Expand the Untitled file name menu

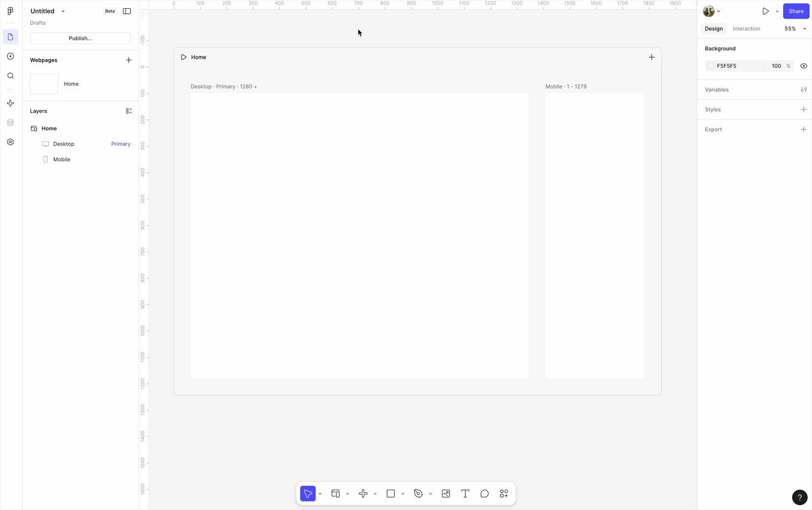pyautogui.click(x=63, y=11)
